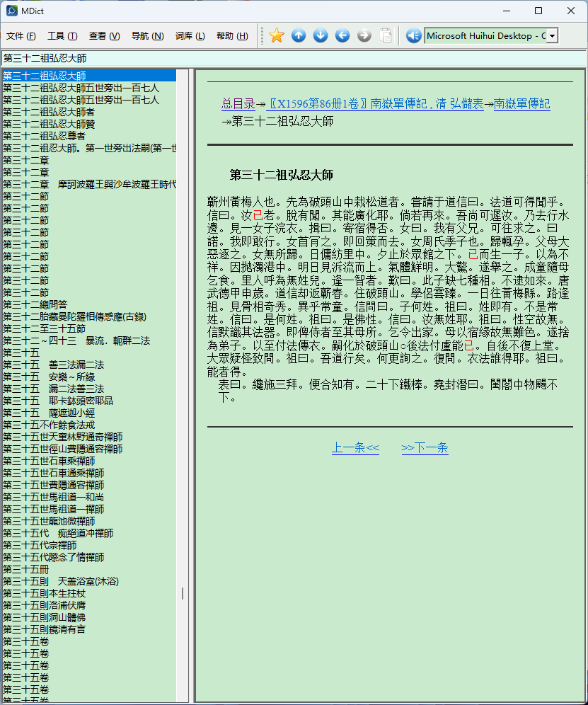Open the 文件 (F) menu
The image size is (588, 705).
[x=21, y=36]
